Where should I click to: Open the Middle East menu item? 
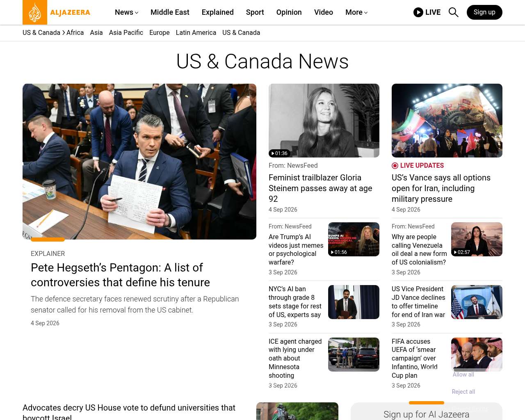tap(170, 12)
